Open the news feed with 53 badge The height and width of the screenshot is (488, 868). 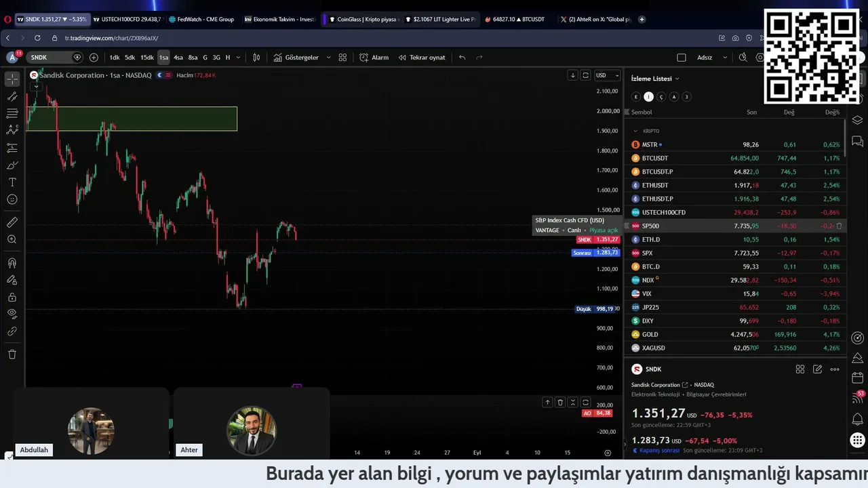[x=857, y=398]
